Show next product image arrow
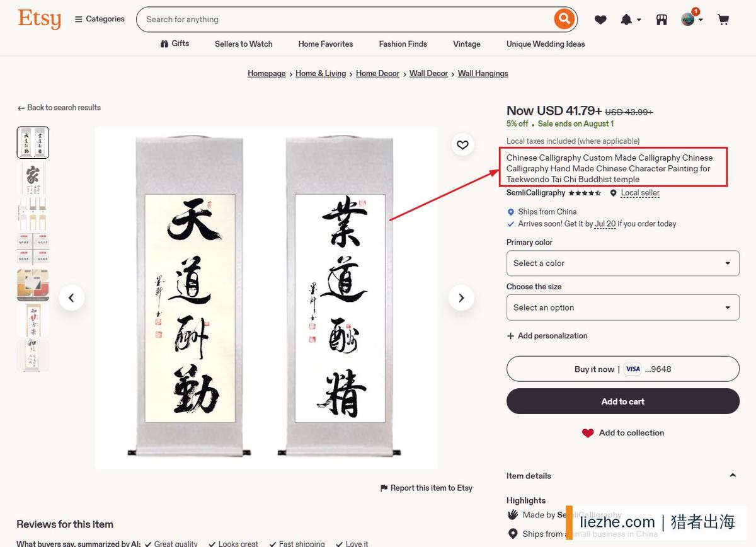The width and height of the screenshot is (756, 547). [461, 297]
